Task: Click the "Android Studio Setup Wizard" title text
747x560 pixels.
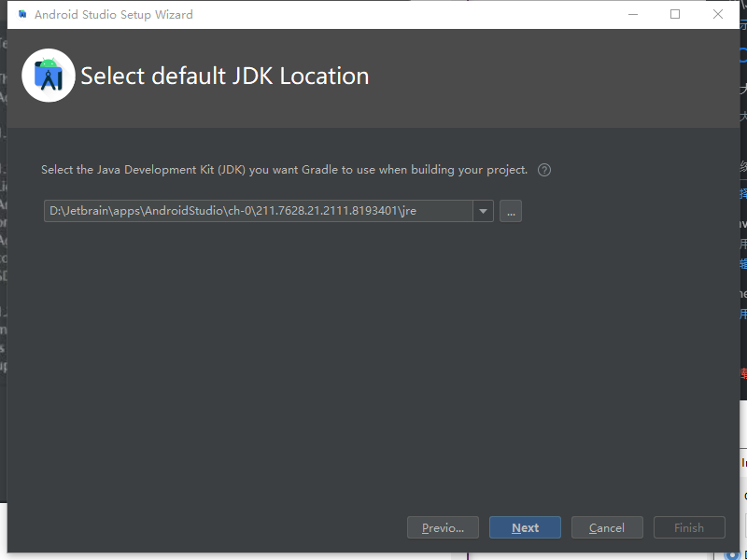Action: pos(113,15)
